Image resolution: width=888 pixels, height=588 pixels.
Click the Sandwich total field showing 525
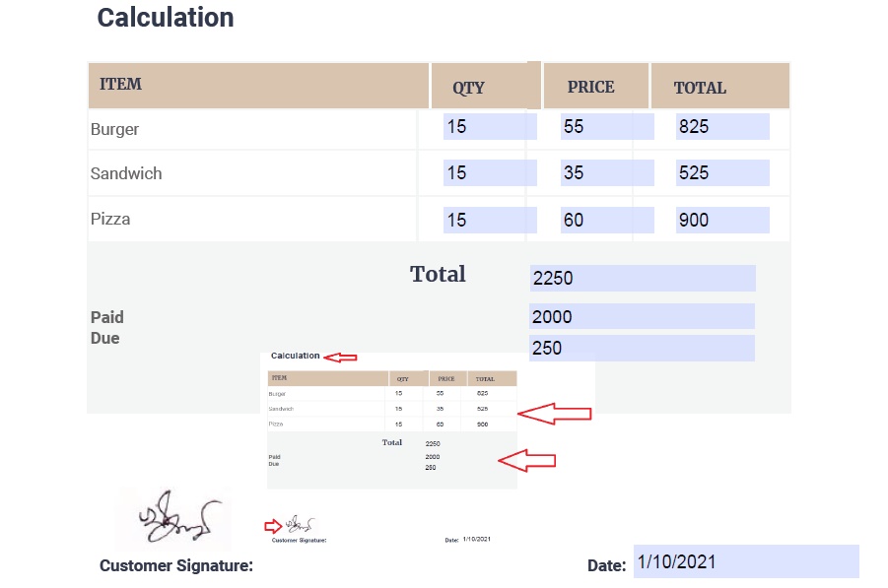[721, 173]
